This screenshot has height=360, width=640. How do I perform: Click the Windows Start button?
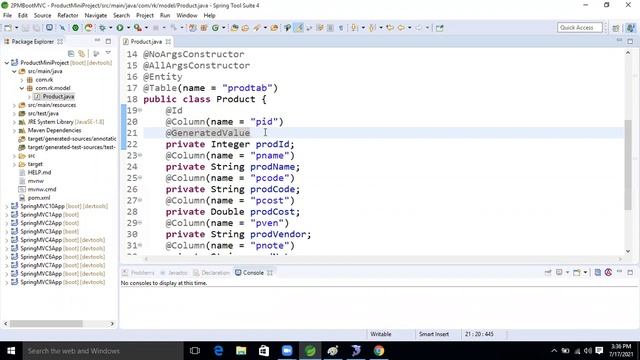click(11, 351)
